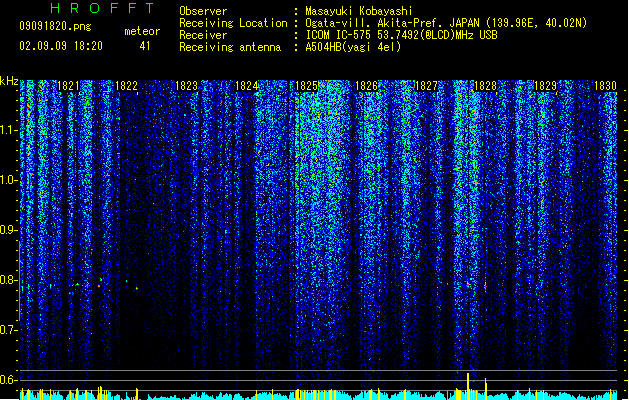Click the 1829 time marker
Screen dimensions: 629x400
(x=546, y=86)
